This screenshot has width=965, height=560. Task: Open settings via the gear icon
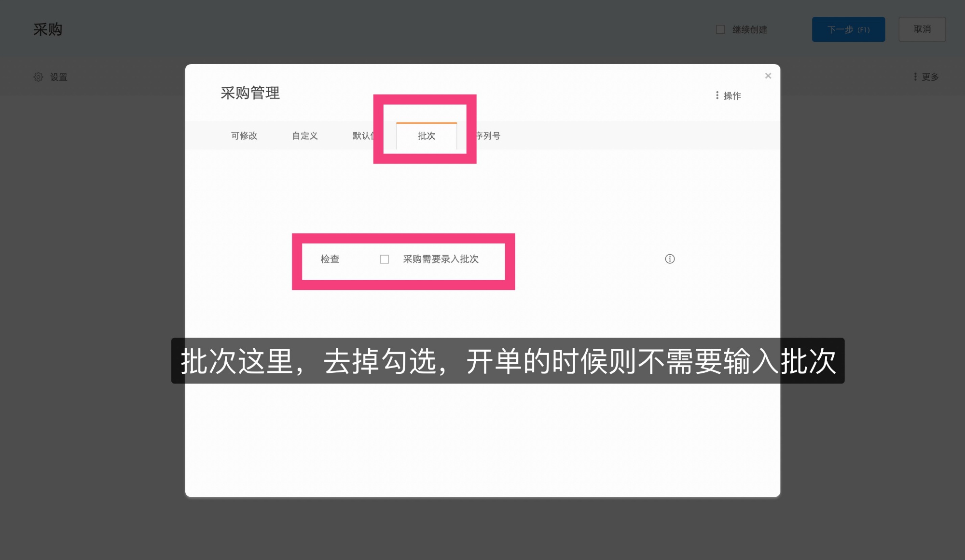38,77
